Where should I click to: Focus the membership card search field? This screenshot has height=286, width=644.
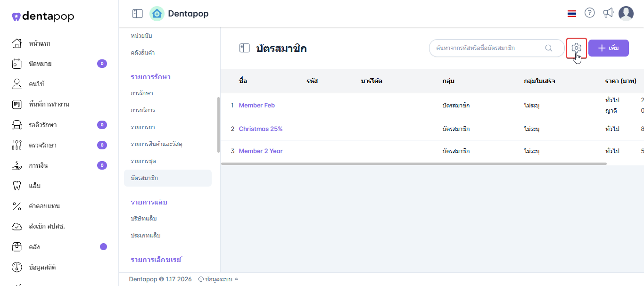488,48
